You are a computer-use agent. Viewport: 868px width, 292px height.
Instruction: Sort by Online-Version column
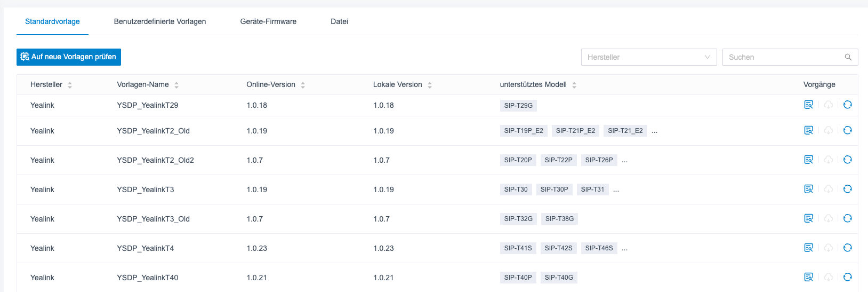(303, 85)
